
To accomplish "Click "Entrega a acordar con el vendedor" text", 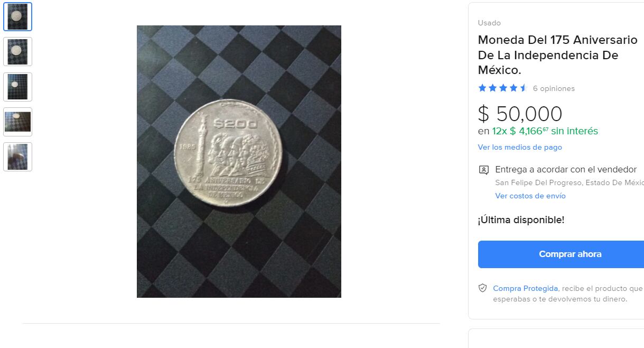I will (x=566, y=170).
